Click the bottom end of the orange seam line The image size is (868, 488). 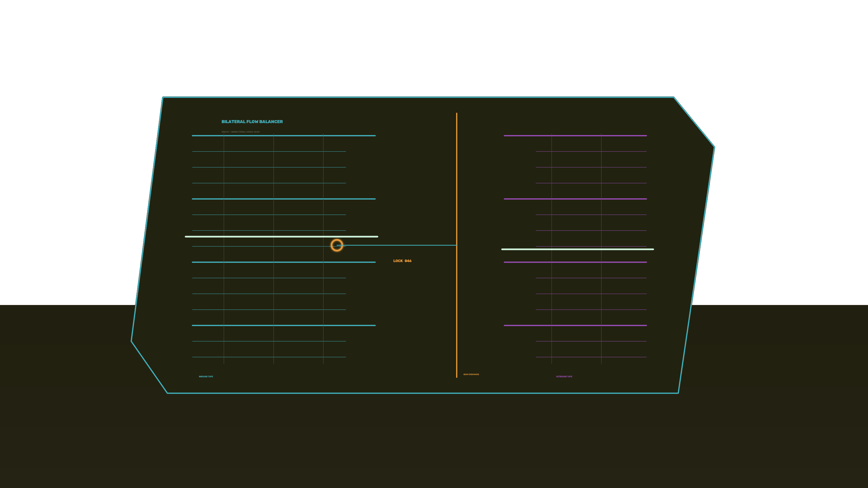pos(457,377)
